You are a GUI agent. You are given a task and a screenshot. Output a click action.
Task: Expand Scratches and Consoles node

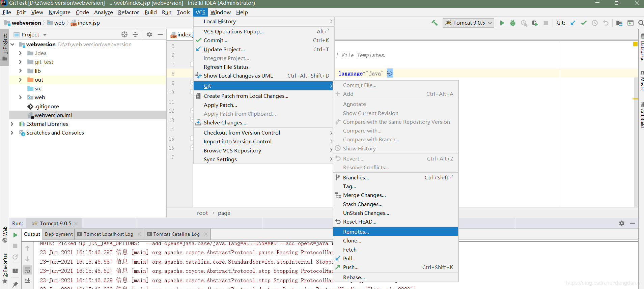coord(12,133)
